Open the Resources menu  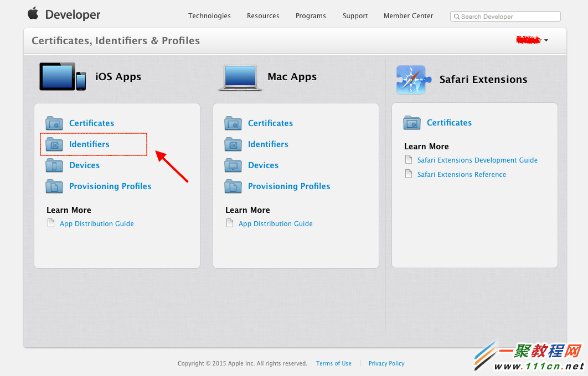click(263, 15)
